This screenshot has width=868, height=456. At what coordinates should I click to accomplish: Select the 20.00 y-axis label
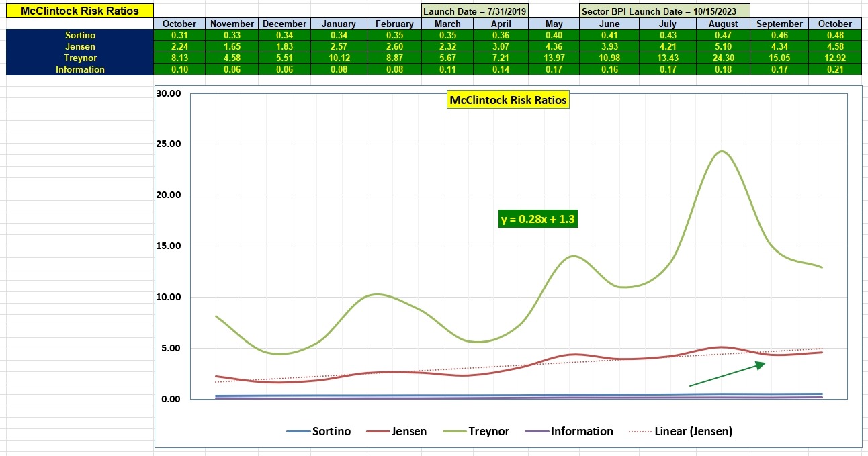(168, 195)
